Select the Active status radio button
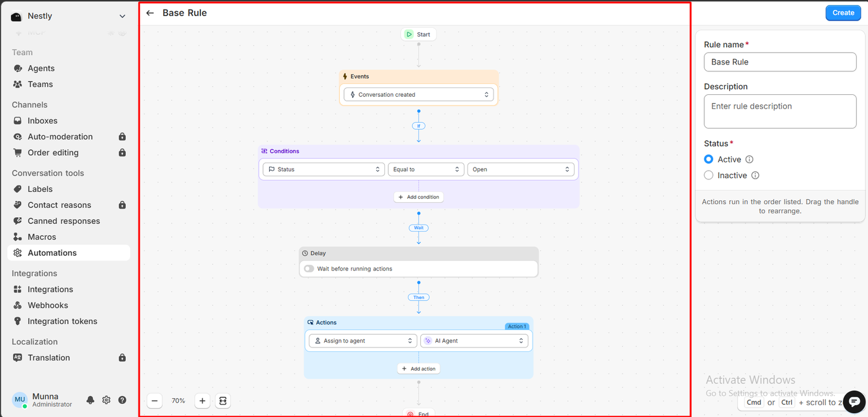The image size is (868, 417). tap(709, 159)
